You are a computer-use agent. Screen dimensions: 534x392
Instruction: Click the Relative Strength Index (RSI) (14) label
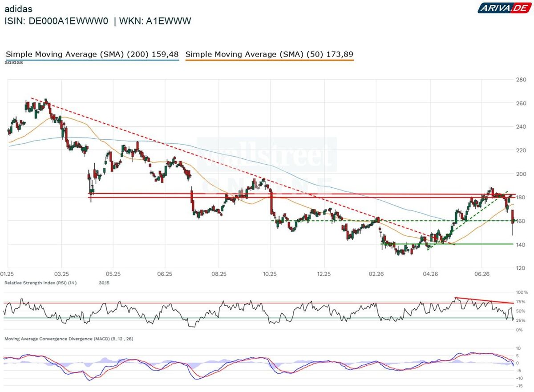coord(40,283)
